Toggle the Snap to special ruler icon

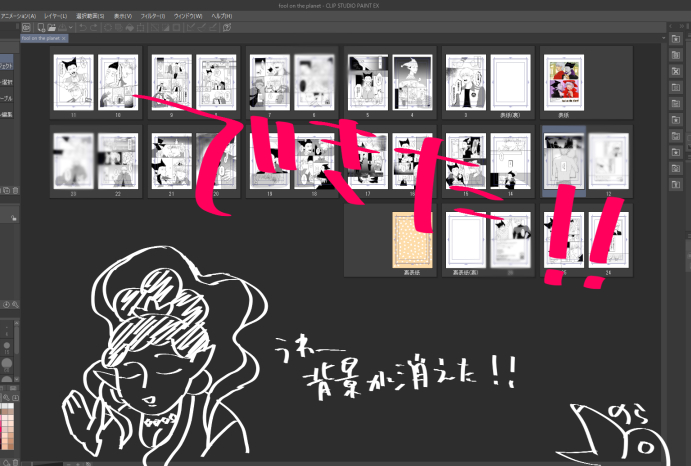[201, 27]
